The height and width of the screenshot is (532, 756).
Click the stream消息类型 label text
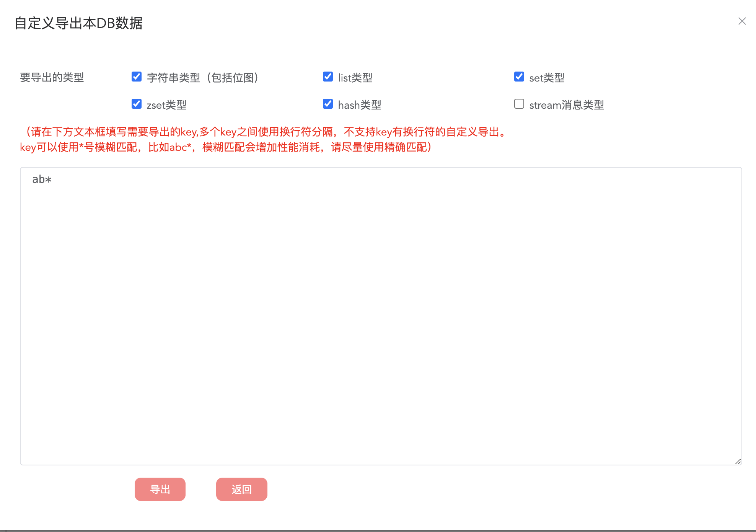(x=566, y=105)
